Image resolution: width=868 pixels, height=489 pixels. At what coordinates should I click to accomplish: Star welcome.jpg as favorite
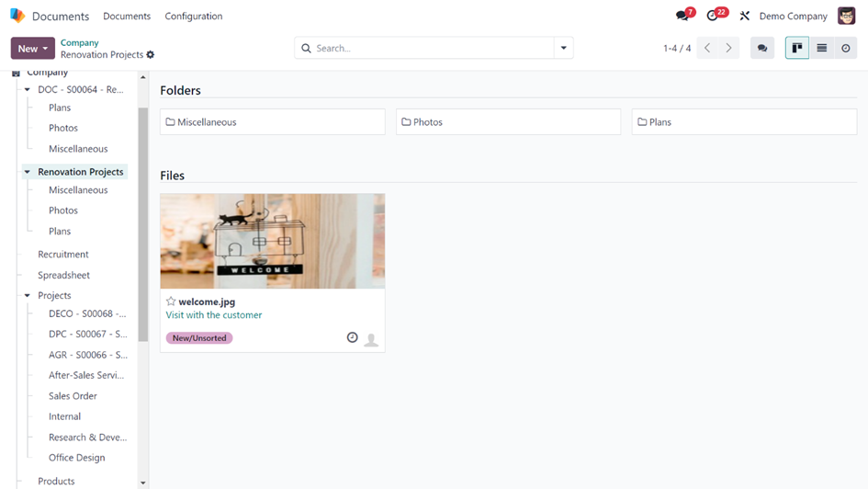pyautogui.click(x=171, y=301)
